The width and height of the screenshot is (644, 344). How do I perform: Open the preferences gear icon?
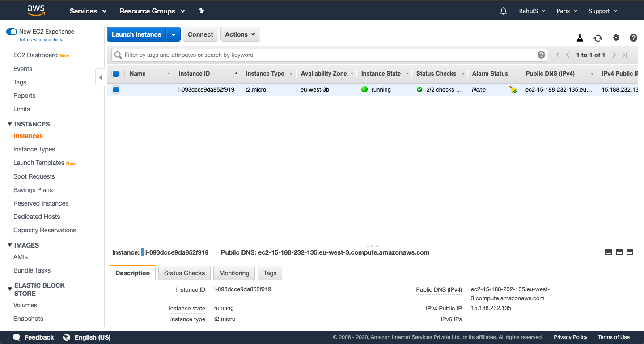(616, 38)
